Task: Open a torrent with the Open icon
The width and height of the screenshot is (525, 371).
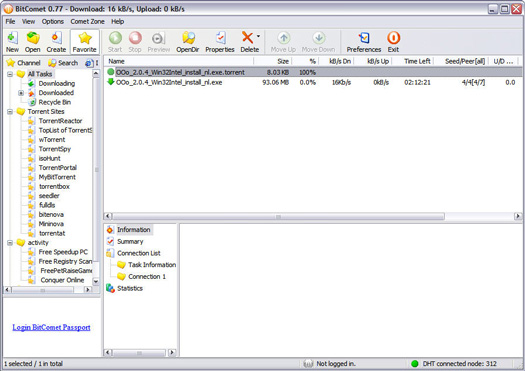Action: click(32, 42)
